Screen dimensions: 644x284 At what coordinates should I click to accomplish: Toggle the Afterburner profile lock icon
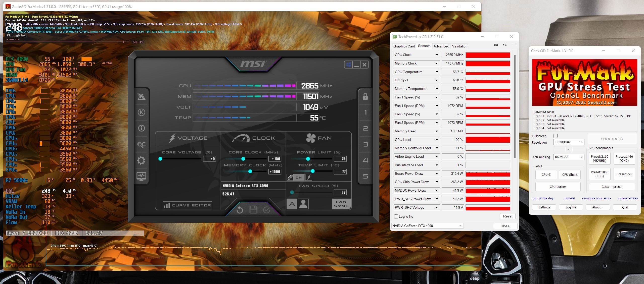click(365, 96)
